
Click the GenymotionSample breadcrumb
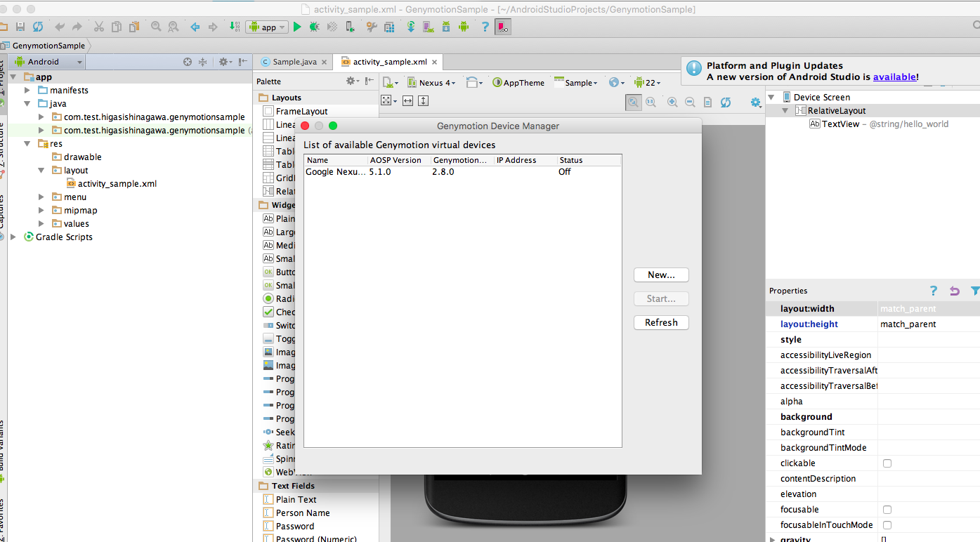pyautogui.click(x=48, y=46)
